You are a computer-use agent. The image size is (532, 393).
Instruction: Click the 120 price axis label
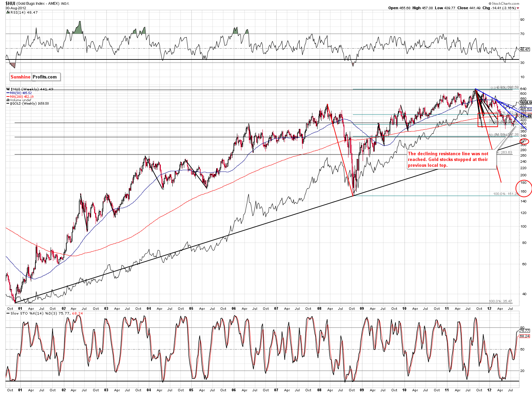coord(523,213)
